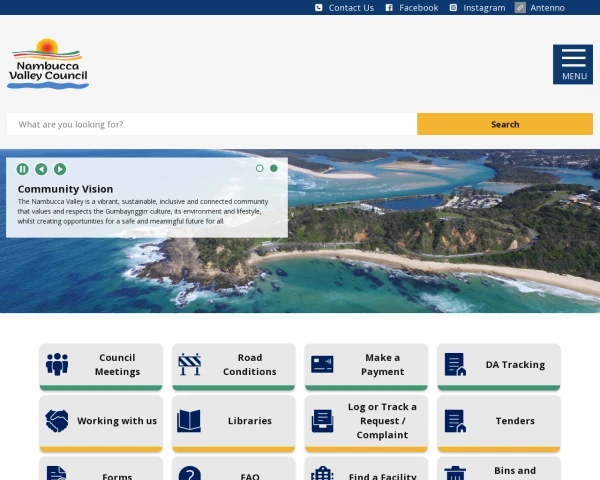Select the second carousel slide dot
600x480 pixels.
(x=274, y=168)
